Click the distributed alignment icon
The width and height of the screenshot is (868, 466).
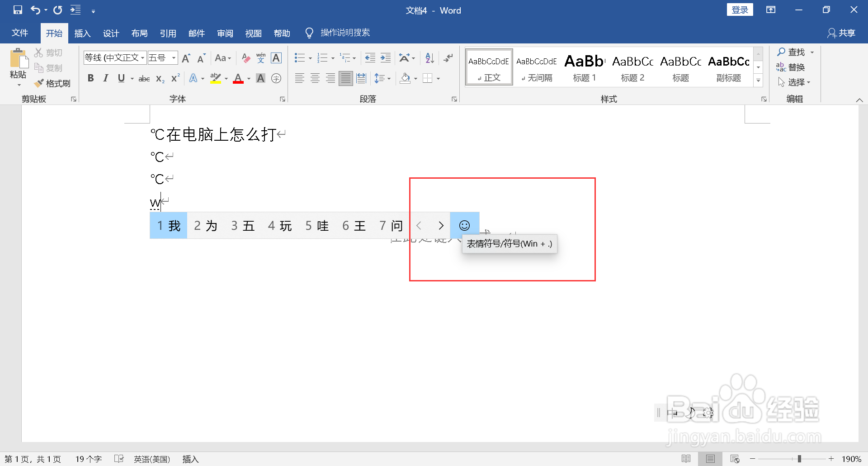pos(361,78)
